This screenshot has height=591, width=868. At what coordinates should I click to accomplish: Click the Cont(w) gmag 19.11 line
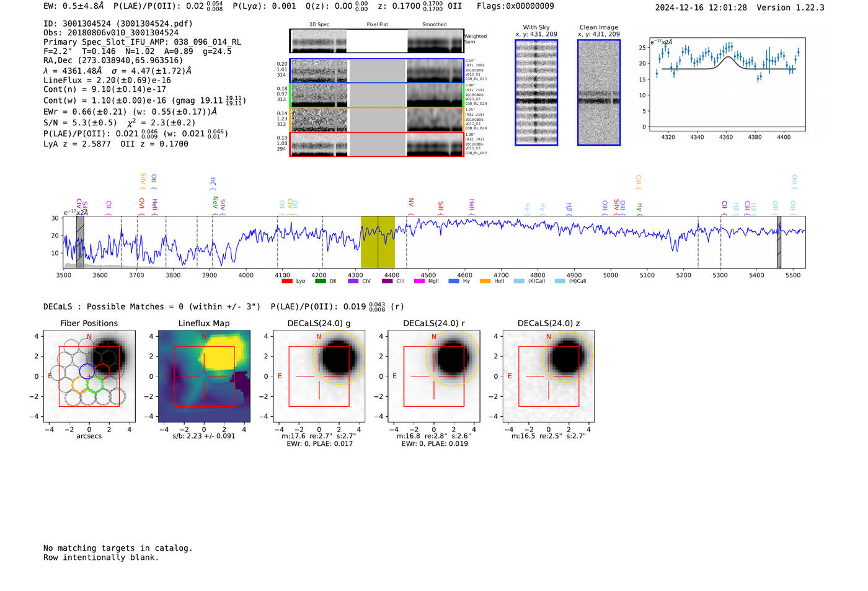(x=144, y=100)
